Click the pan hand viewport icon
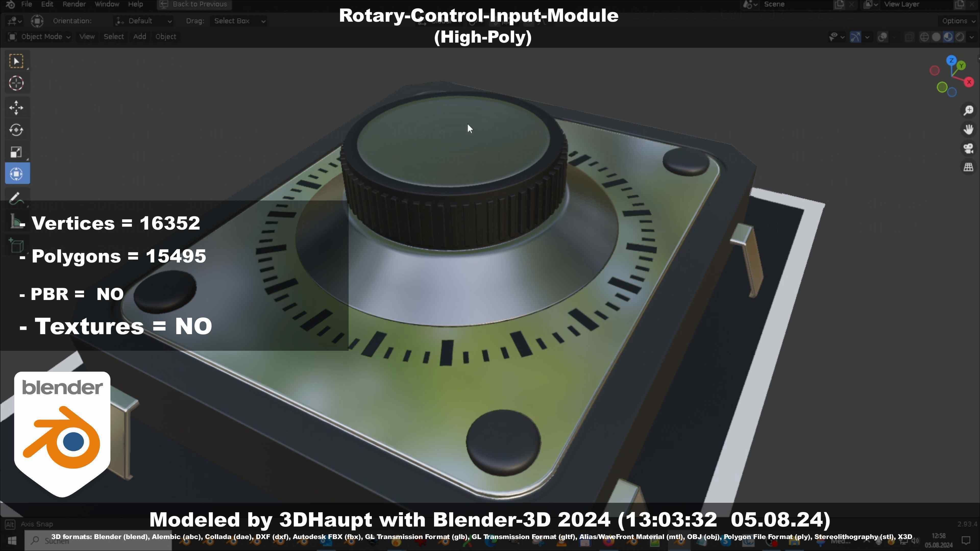The image size is (980, 551). [x=968, y=130]
